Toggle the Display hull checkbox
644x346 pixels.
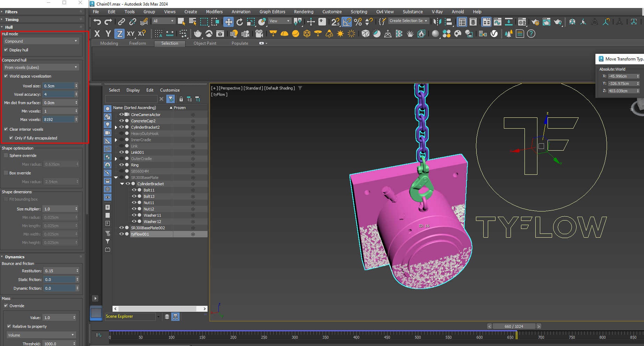[6, 50]
